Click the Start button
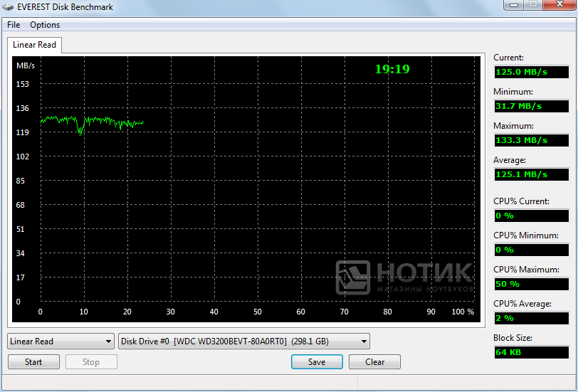The width and height of the screenshot is (578, 392). click(x=33, y=362)
